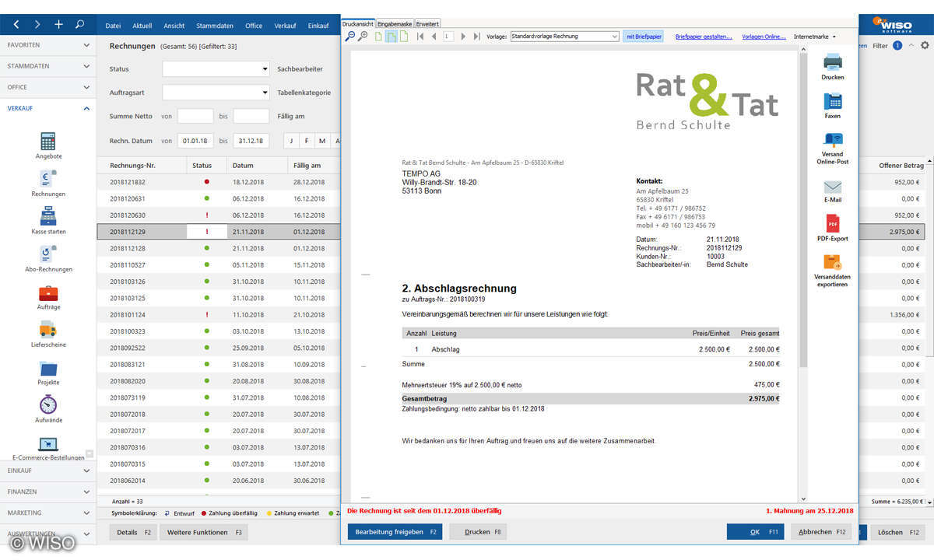Click the Abbrechen F12 button
The width and height of the screenshot is (934, 560).
click(x=821, y=532)
